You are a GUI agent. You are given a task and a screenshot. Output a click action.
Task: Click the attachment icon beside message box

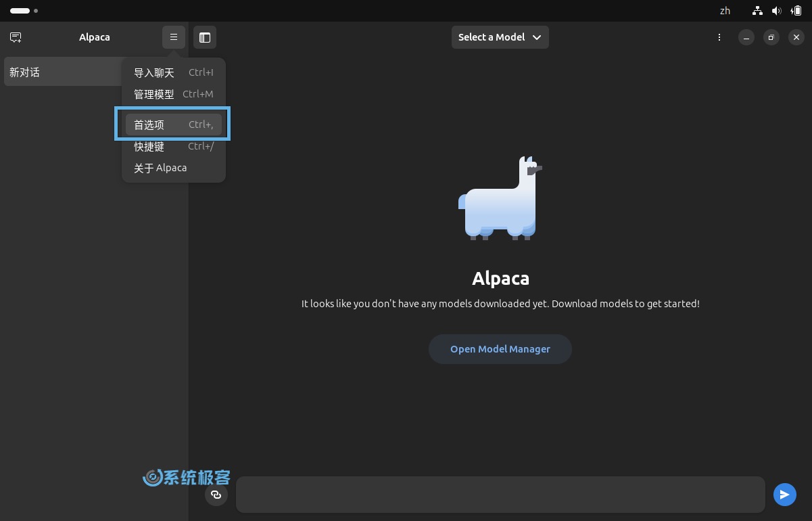coord(216,495)
